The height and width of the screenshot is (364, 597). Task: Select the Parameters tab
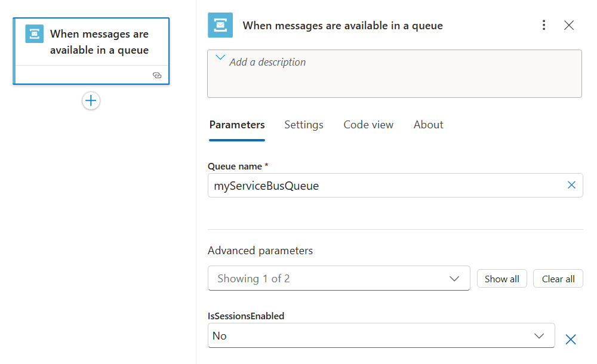click(237, 125)
